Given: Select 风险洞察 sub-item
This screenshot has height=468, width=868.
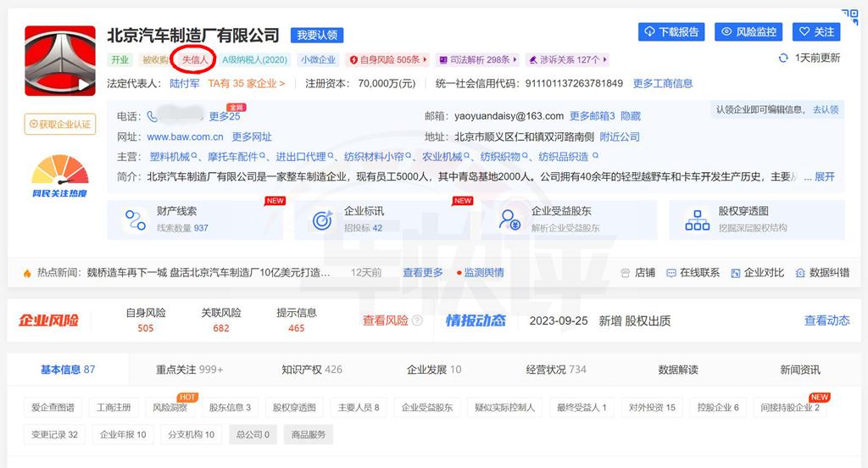Looking at the screenshot, I should click(x=170, y=407).
